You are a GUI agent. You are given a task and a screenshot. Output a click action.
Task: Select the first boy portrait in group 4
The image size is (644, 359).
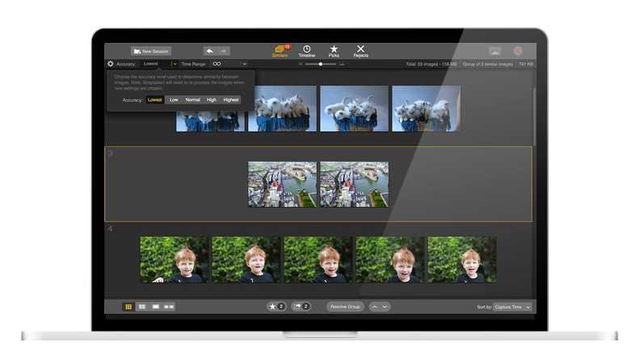[175, 260]
